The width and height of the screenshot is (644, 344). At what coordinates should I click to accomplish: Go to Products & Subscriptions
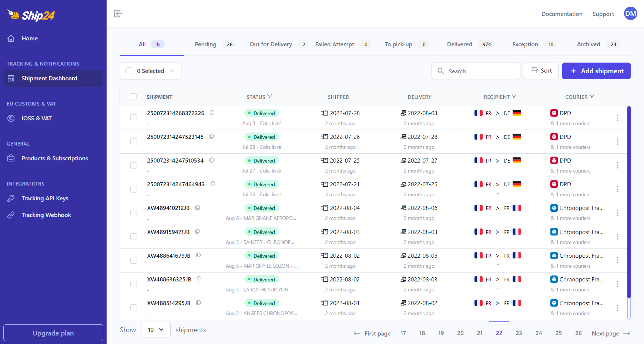(x=55, y=158)
